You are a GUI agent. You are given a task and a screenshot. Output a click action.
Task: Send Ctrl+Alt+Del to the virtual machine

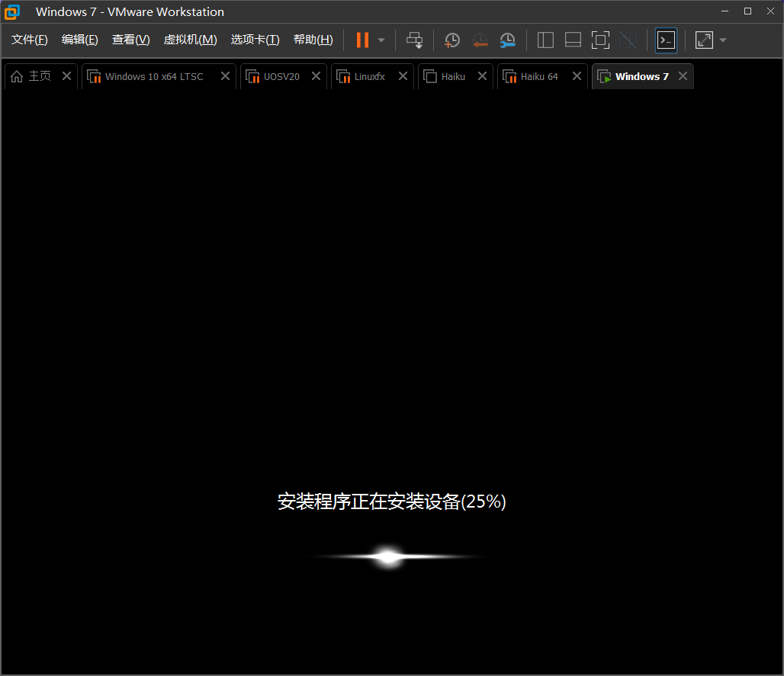(414, 40)
